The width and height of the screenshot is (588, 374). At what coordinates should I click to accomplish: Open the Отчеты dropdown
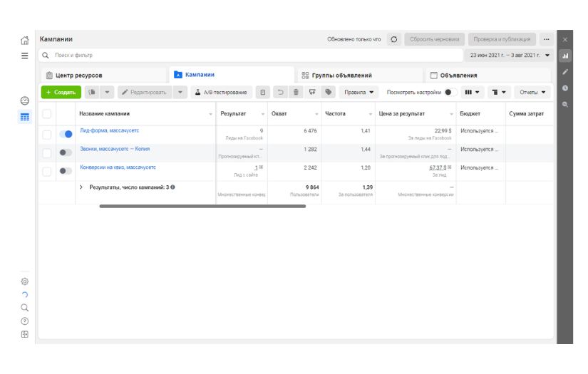coord(532,92)
